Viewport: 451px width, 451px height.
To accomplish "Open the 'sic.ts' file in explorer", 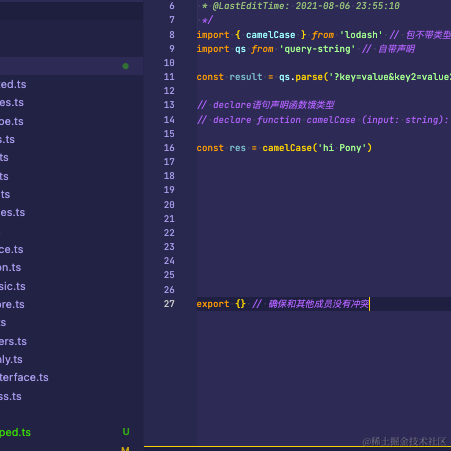I will pos(13,286).
